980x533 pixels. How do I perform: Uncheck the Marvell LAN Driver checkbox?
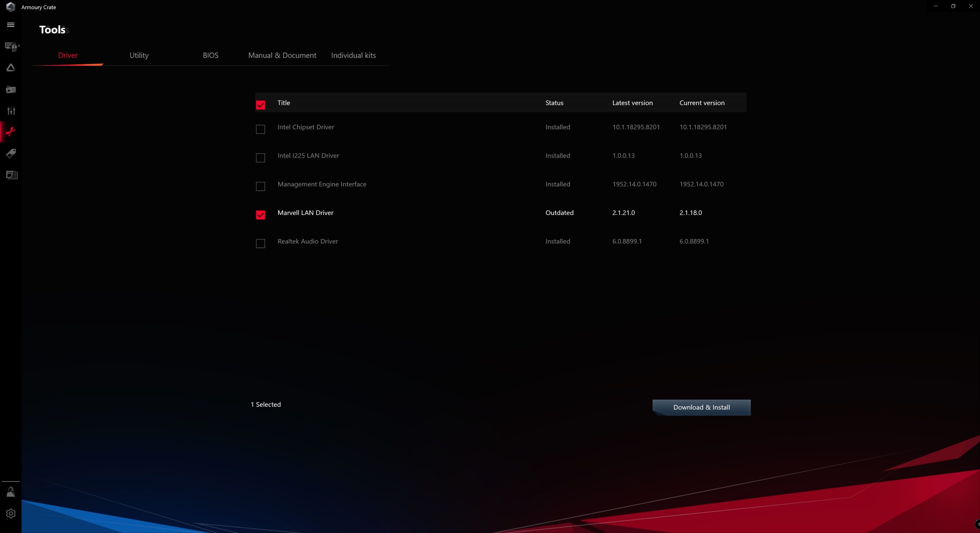(260, 215)
